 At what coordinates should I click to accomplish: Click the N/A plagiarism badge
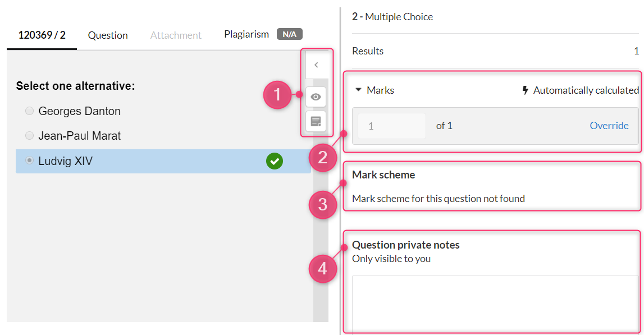point(290,34)
